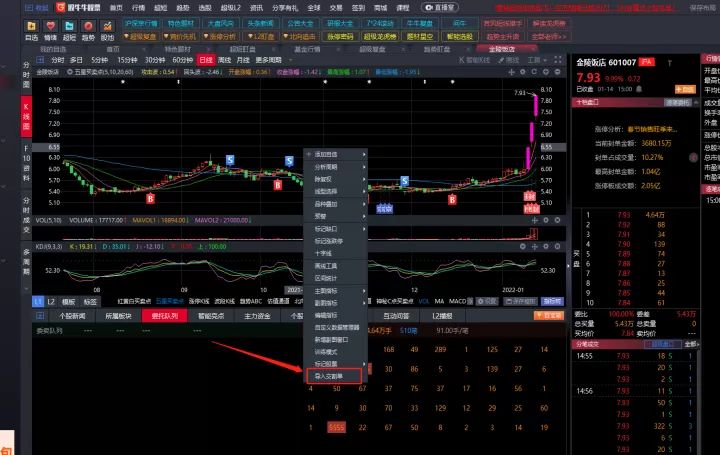Switch chart to 5分钟 period
Viewport: 720px width, 455px height.
99,60
